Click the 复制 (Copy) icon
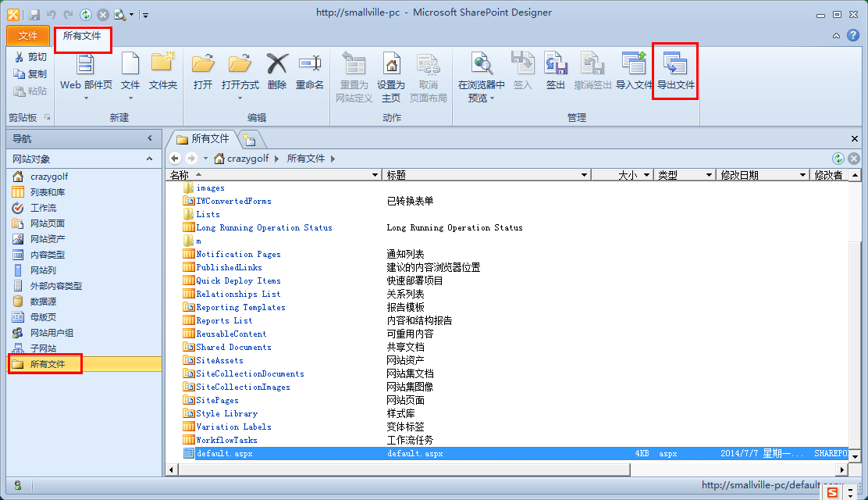Viewport: 868px width, 500px height. 20,73
